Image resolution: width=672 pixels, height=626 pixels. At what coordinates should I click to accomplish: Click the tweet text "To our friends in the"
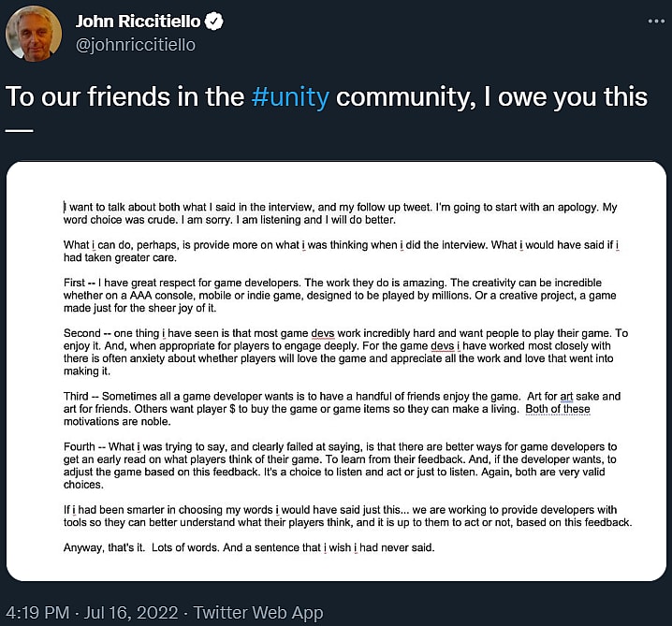126,97
